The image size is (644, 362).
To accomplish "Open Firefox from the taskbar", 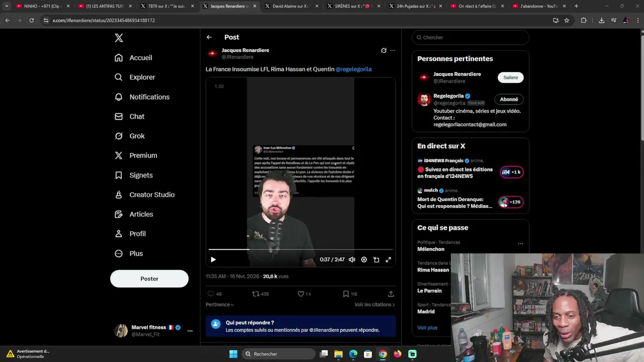I will [x=397, y=354].
